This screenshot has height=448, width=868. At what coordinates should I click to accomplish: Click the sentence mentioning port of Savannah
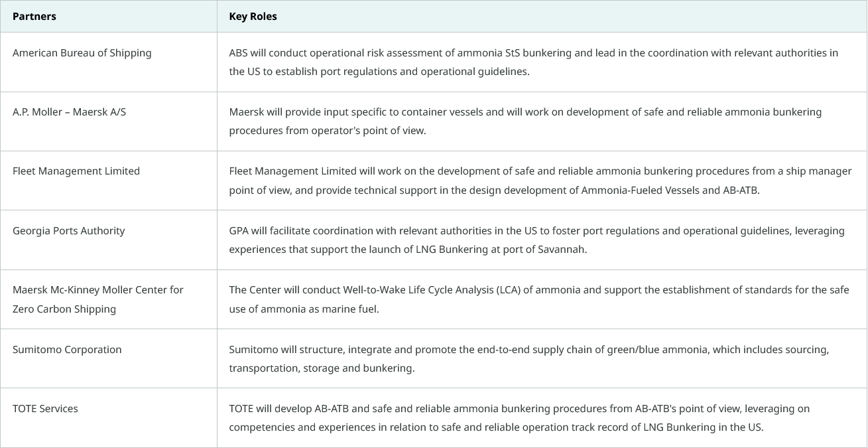coord(408,250)
